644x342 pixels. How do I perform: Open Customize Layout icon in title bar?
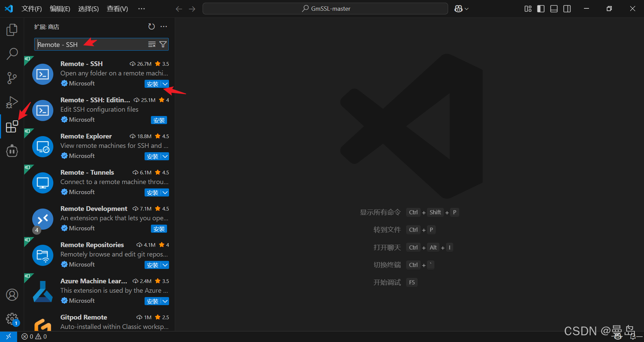(x=528, y=9)
